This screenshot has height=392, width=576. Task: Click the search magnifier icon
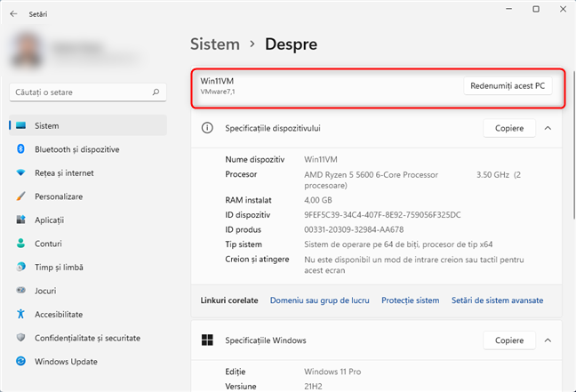(x=156, y=92)
